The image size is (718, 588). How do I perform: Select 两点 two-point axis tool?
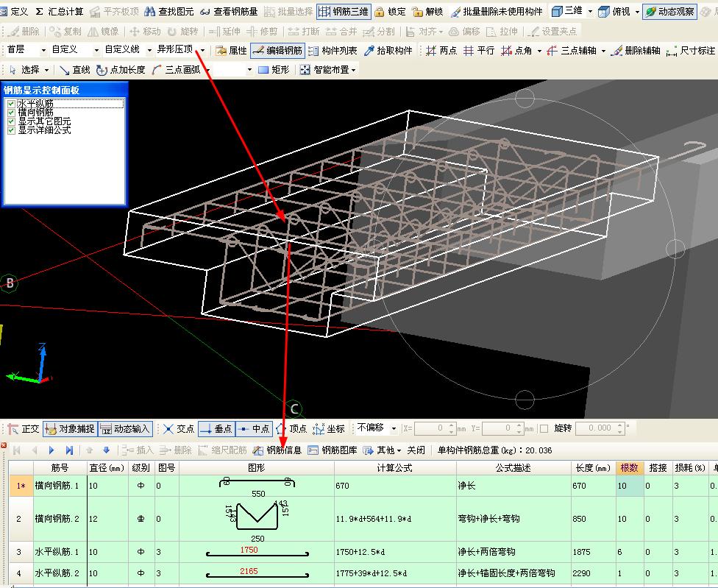[x=441, y=50]
